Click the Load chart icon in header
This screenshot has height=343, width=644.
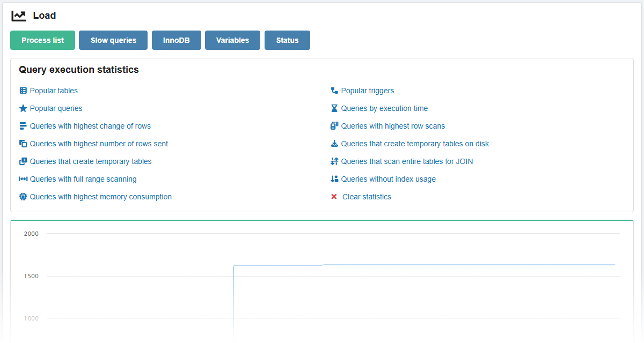click(19, 16)
